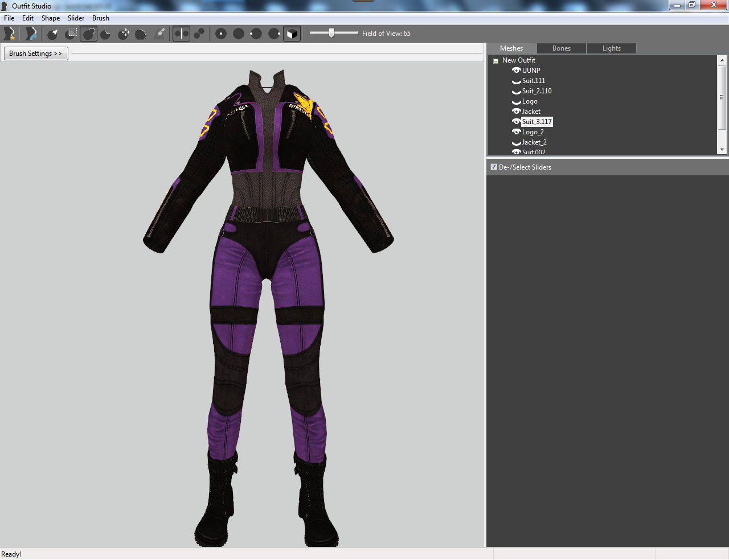Activate the Mask brush tool
729x560 pixels.
click(x=71, y=34)
